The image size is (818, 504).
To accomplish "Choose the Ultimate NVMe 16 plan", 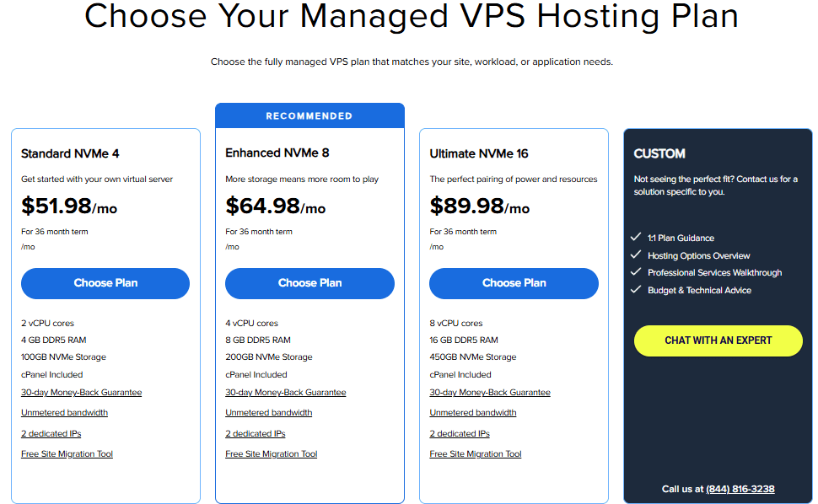I will [514, 283].
